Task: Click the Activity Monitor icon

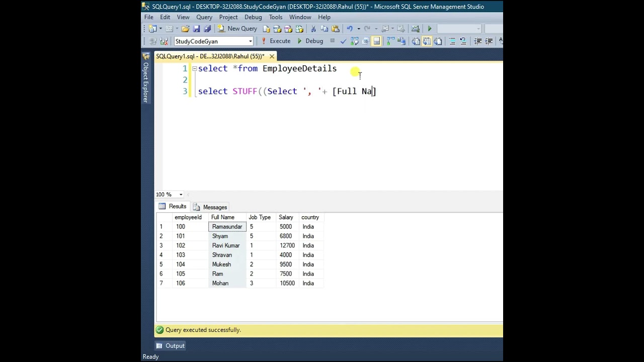Action: tap(415, 29)
